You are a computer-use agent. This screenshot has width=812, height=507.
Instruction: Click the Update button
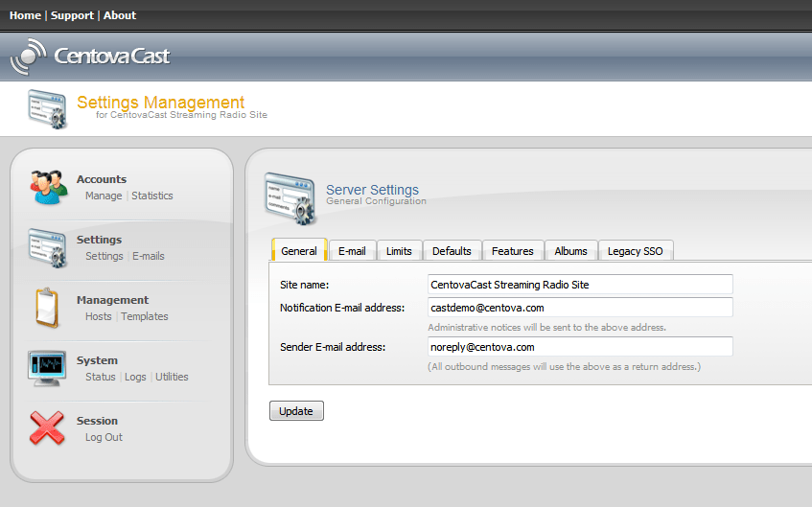pyautogui.click(x=296, y=410)
